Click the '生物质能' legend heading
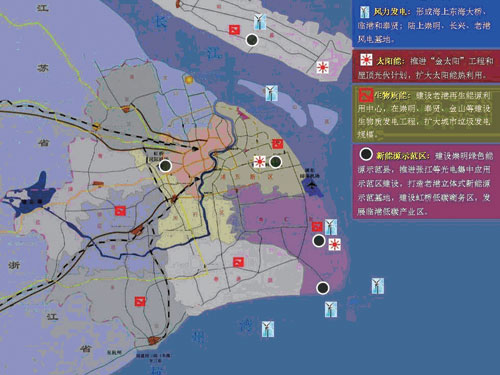 (x=392, y=96)
